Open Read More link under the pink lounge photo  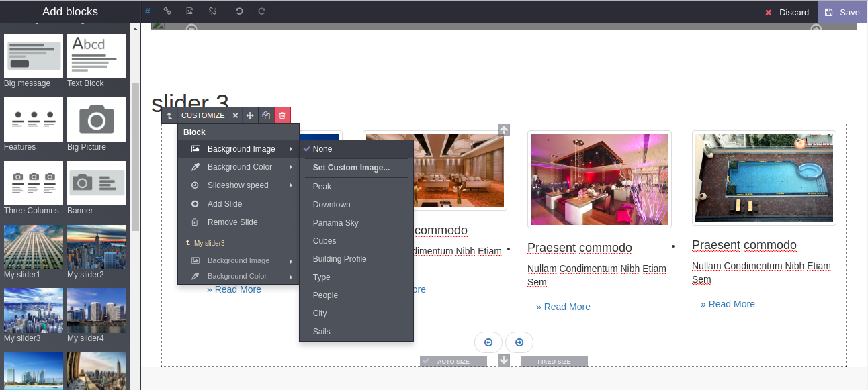563,307
